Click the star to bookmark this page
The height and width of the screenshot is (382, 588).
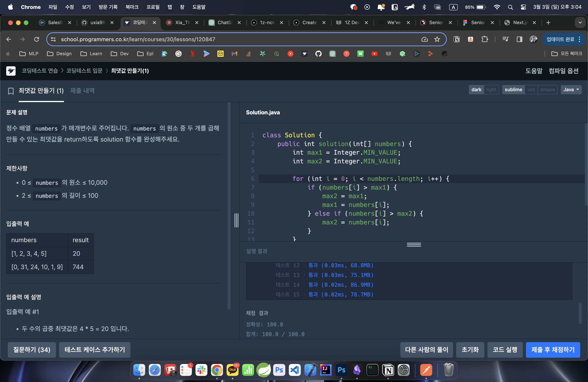coord(437,39)
